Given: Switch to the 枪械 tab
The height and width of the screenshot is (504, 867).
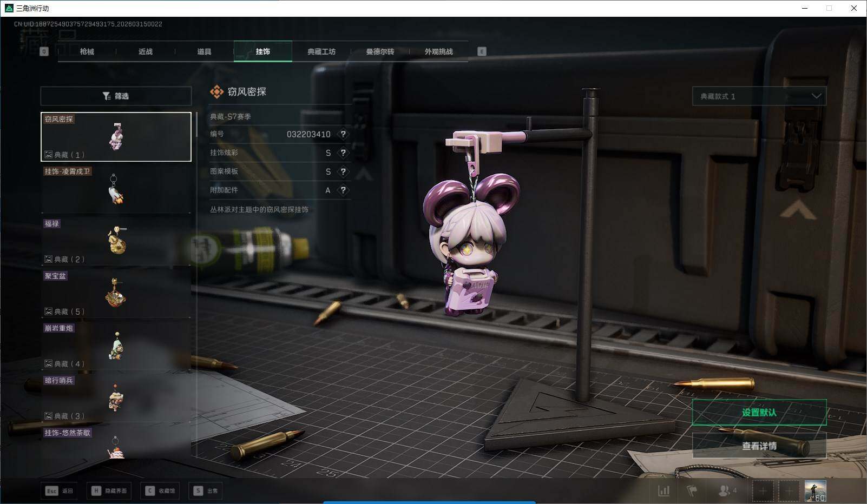Looking at the screenshot, I should point(87,52).
